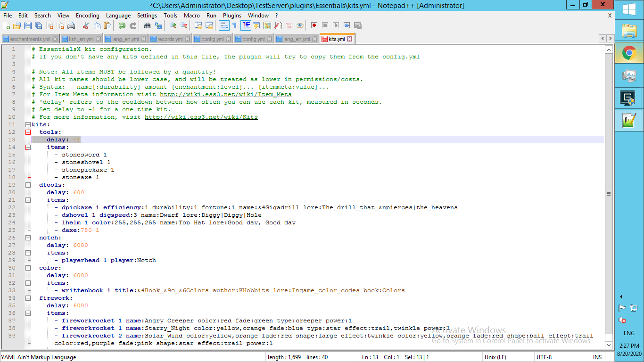Open the Encoding menu
Image resolution: width=644 pixels, height=362 pixels.
(x=87, y=15)
